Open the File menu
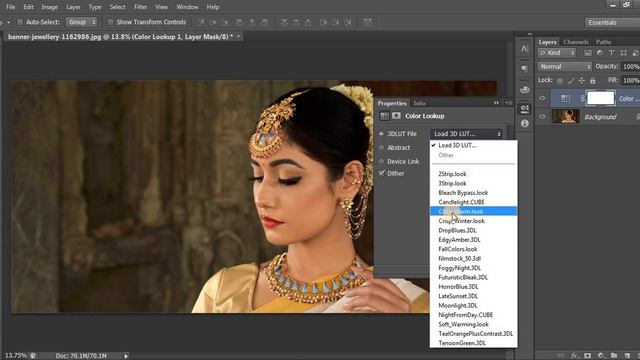 coord(10,7)
